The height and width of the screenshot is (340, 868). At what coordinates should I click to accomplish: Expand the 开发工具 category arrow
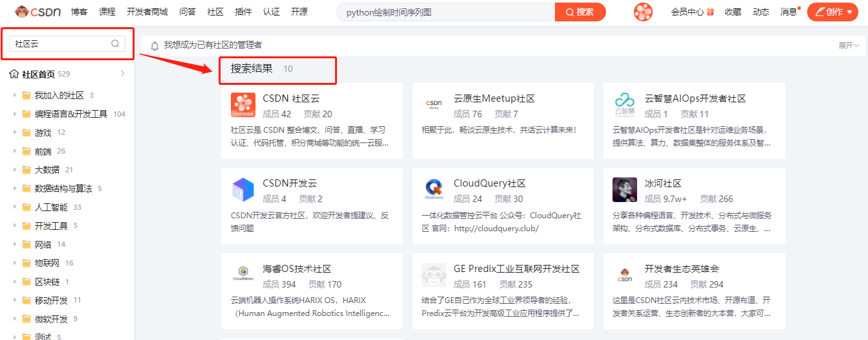(14, 226)
